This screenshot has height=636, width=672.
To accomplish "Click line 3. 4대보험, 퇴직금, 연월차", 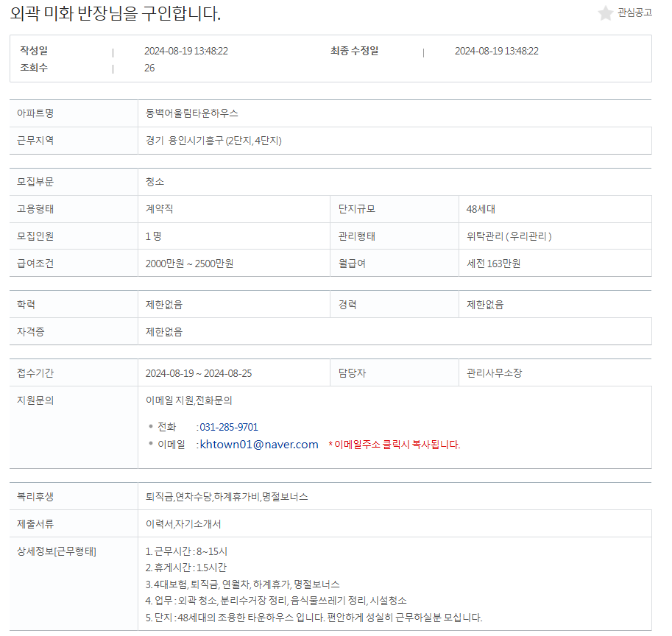I will [x=242, y=584].
